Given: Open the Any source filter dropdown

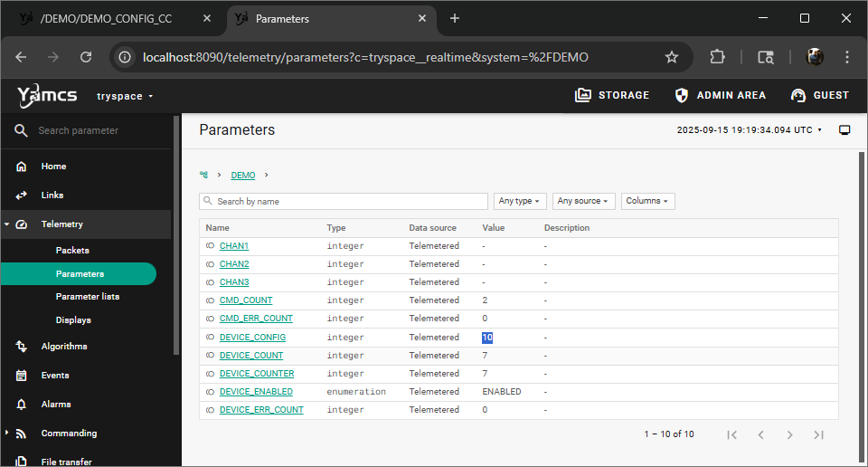Looking at the screenshot, I should tap(583, 201).
